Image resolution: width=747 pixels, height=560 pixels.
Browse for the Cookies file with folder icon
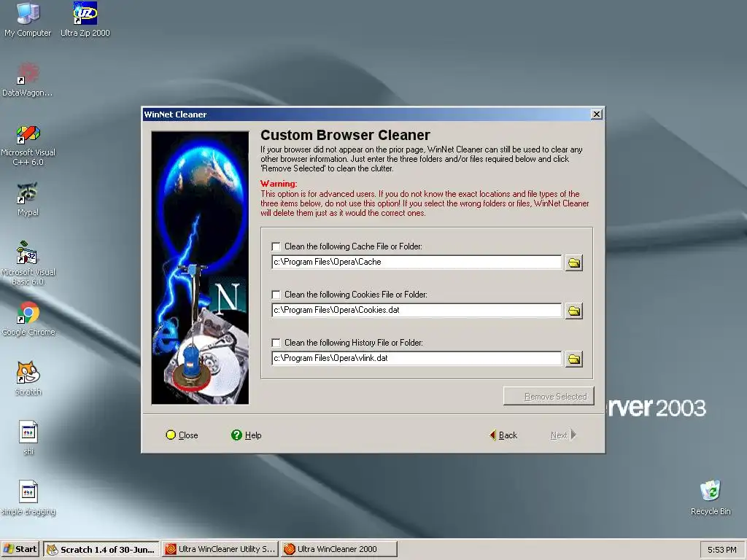[x=574, y=311]
